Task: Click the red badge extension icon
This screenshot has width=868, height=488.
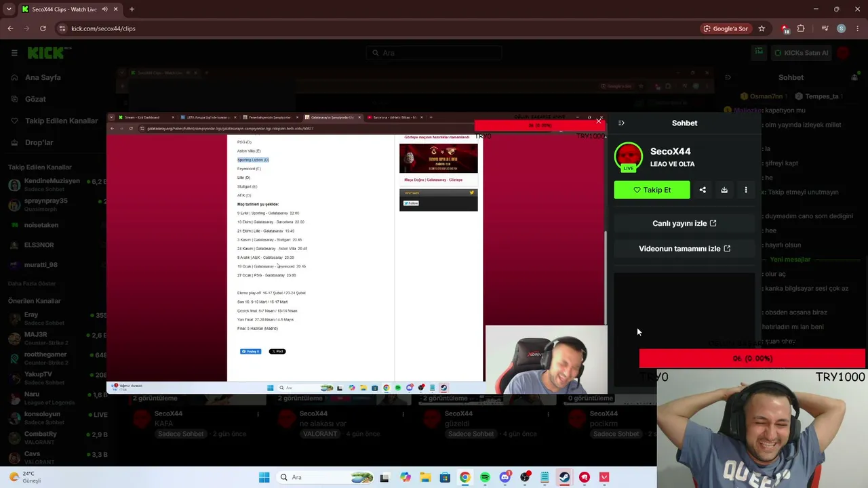Action: pyautogui.click(x=785, y=28)
